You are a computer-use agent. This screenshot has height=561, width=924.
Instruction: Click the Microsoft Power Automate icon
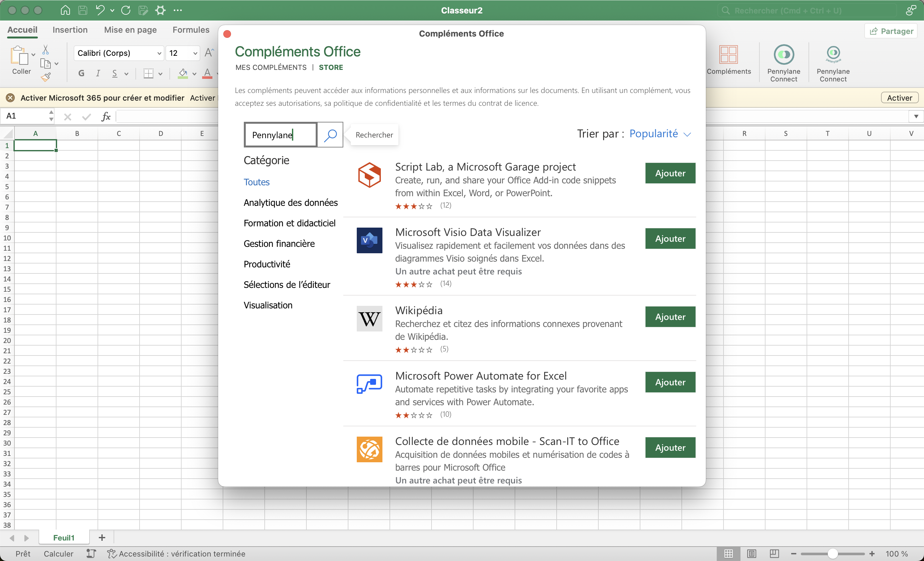368,384
